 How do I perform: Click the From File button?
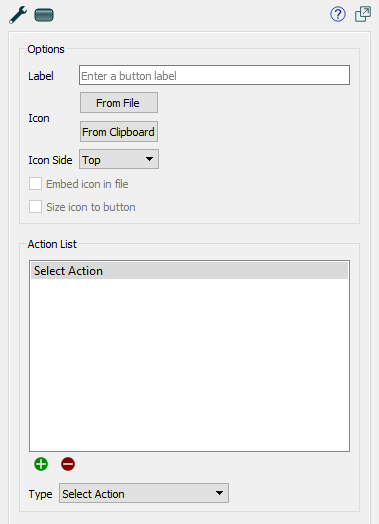[119, 103]
